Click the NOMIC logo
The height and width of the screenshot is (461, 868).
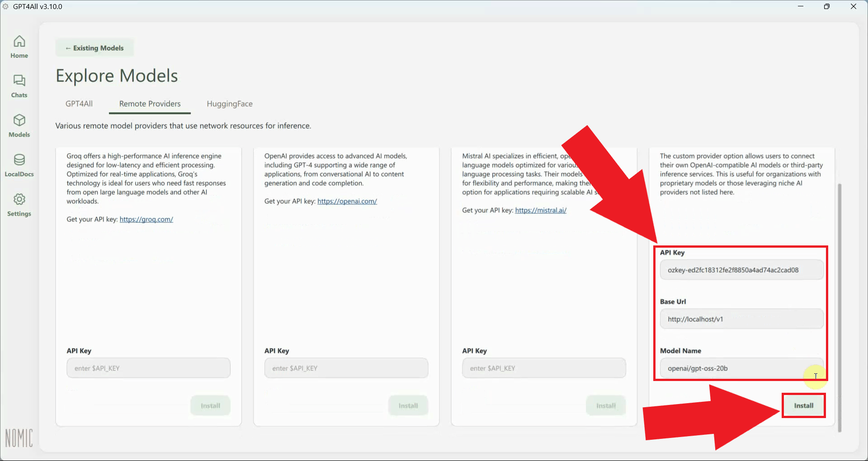(19, 437)
